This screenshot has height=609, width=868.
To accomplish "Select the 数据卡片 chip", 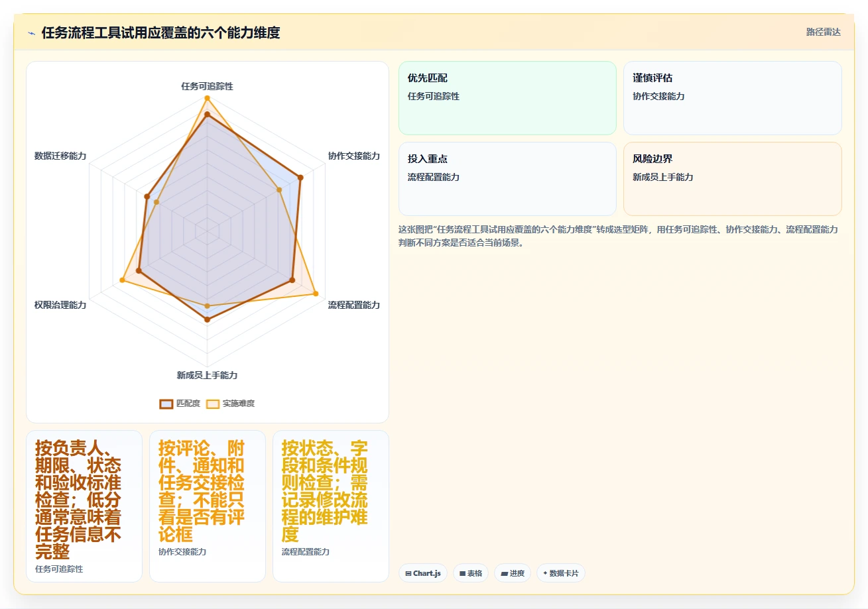I will pos(560,573).
